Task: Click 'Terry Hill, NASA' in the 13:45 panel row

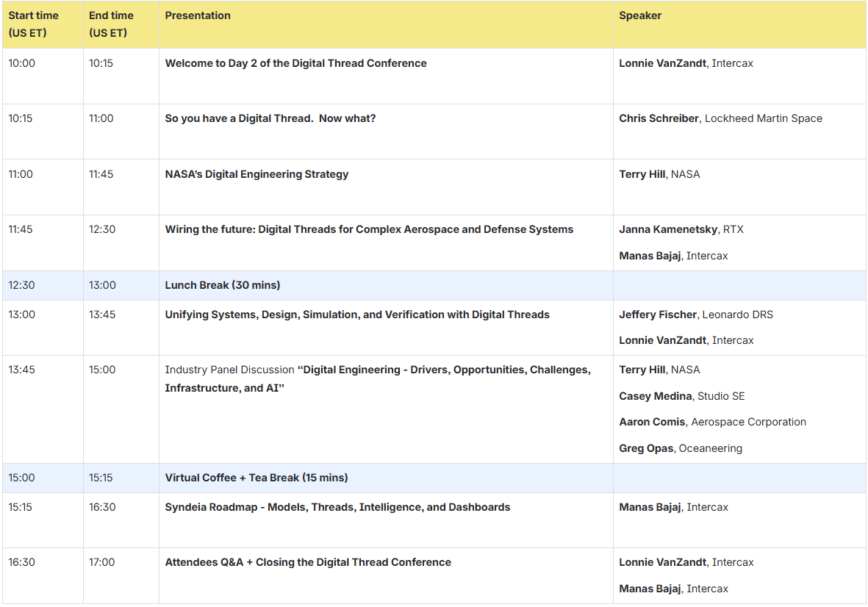Action: [659, 370]
